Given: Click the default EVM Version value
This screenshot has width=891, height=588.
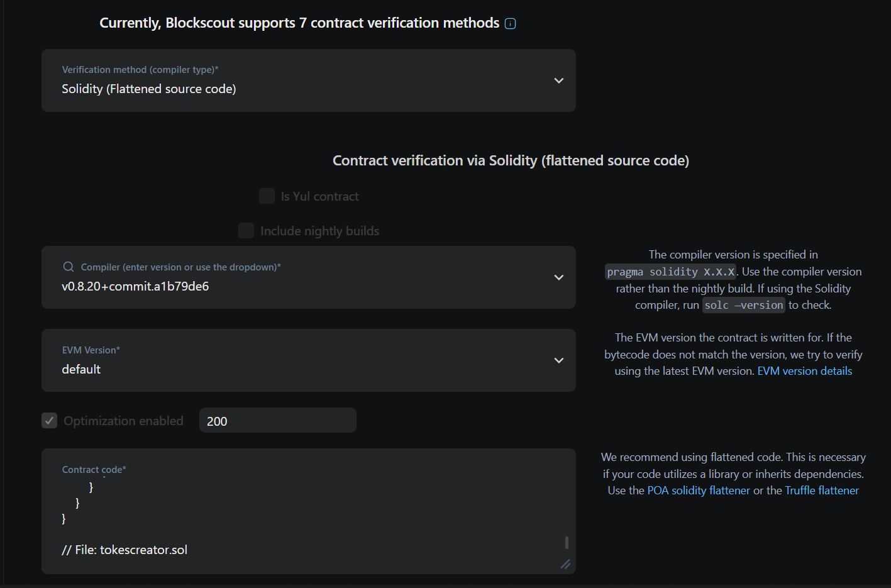Looking at the screenshot, I should 81,369.
